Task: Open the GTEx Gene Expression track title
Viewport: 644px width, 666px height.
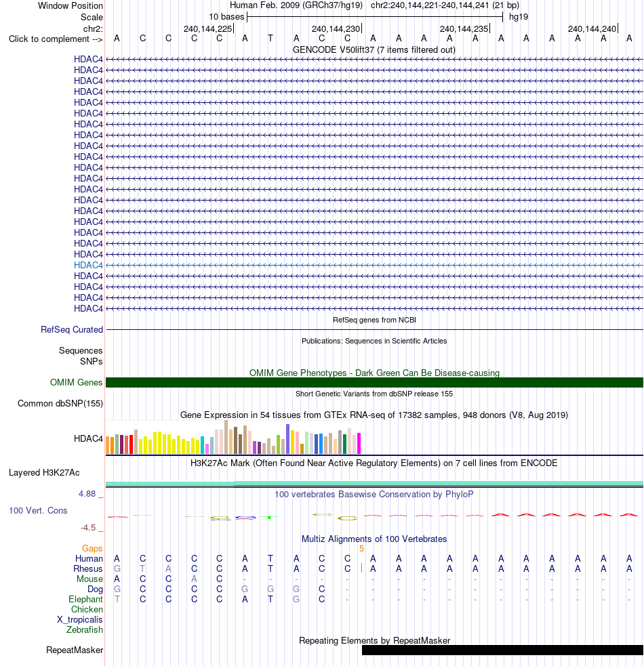Action: [374, 415]
